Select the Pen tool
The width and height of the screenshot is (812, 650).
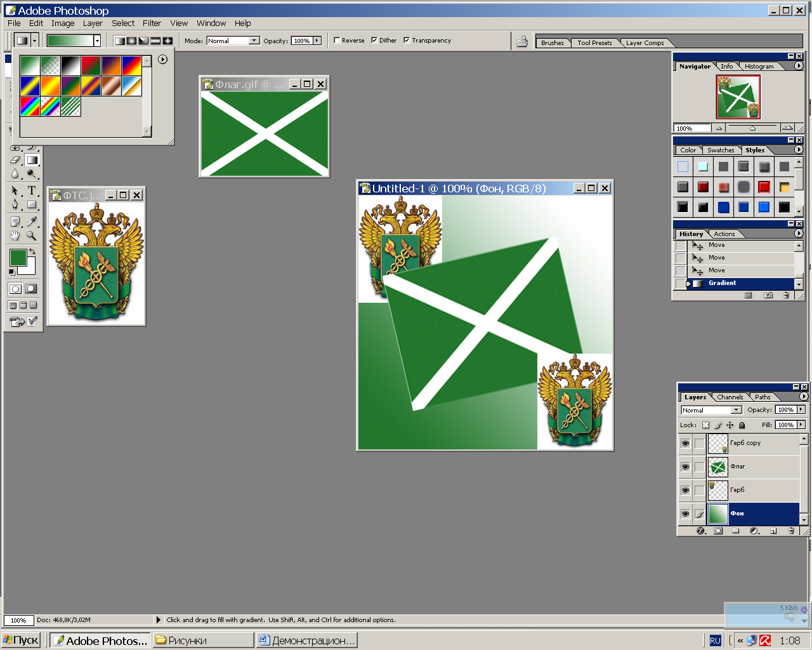click(x=15, y=204)
